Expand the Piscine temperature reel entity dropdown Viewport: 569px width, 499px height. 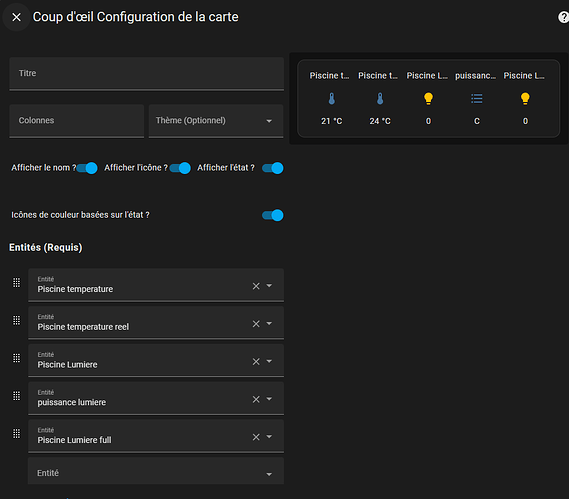coord(269,323)
